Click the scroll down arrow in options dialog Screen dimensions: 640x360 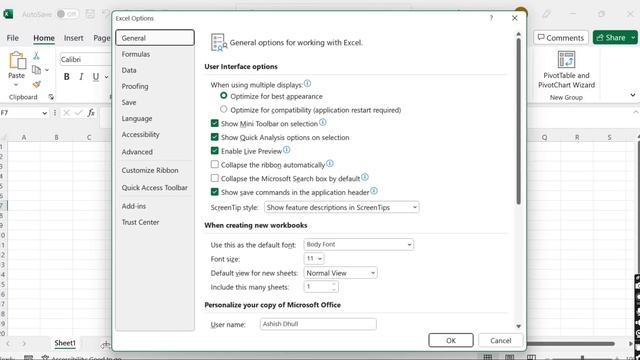pyautogui.click(x=518, y=326)
